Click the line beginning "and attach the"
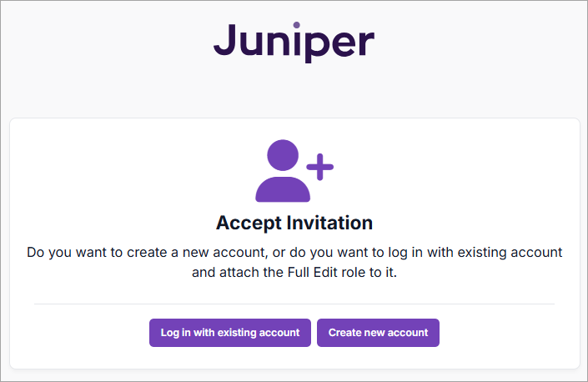Screen dimensions: 588x382 click(x=294, y=272)
